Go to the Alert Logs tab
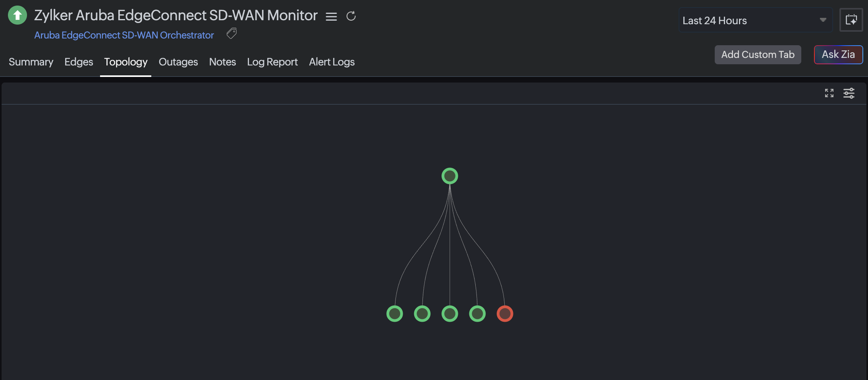This screenshot has height=380, width=868. point(332,62)
